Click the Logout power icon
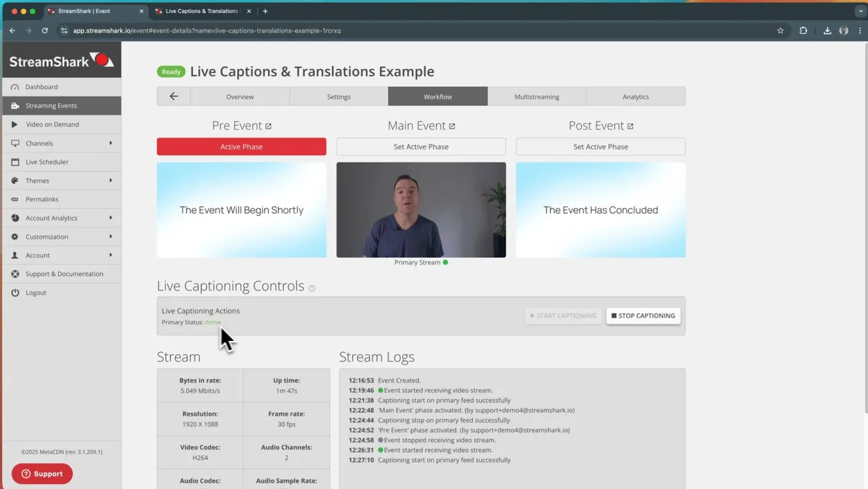Viewport: 868px width, 489px height. pos(15,293)
